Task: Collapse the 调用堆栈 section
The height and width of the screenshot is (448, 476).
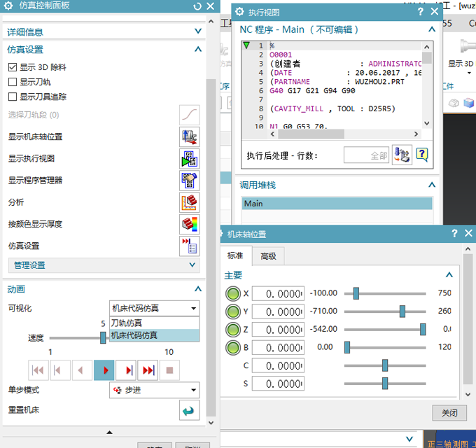Action: click(x=432, y=185)
